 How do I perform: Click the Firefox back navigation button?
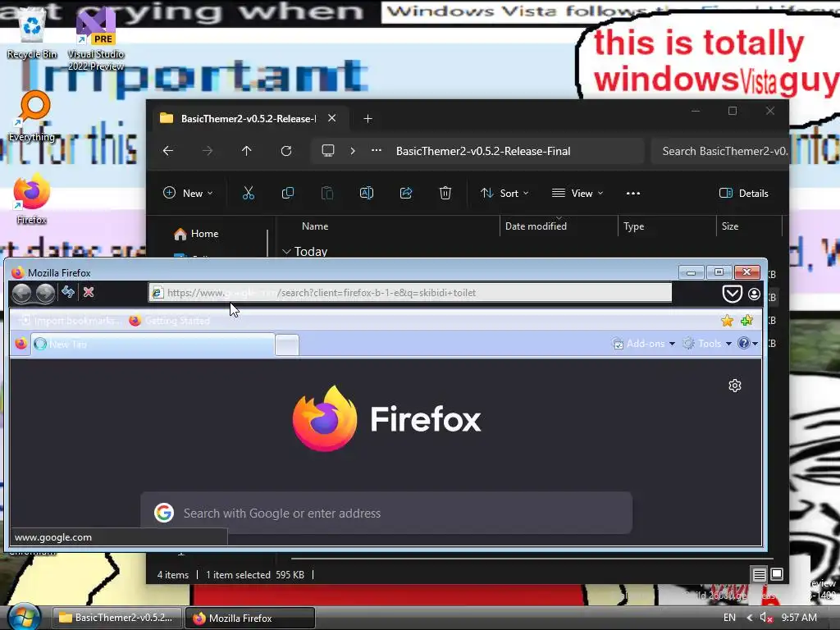tap(22, 293)
